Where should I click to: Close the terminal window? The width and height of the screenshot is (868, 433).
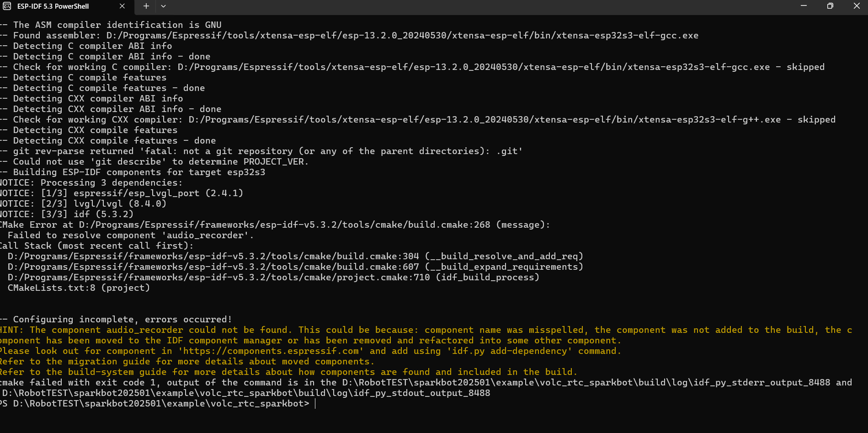point(856,6)
